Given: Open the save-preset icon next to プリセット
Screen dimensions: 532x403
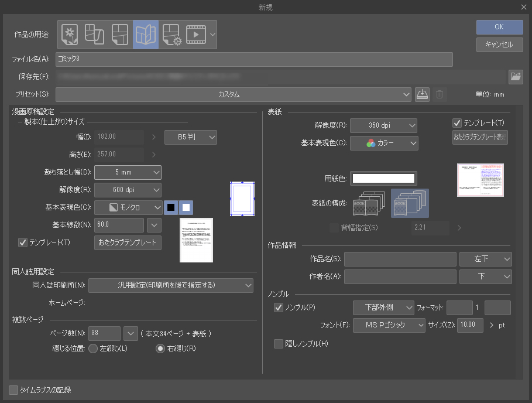Looking at the screenshot, I should click(x=422, y=94).
